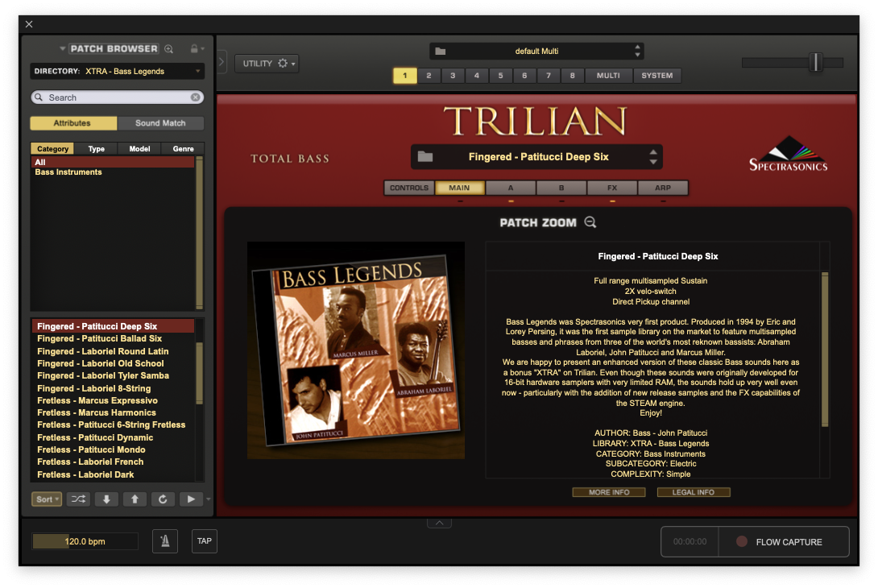878x588 pixels.
Task: Click the shuffle patches icon
Action: [78, 499]
